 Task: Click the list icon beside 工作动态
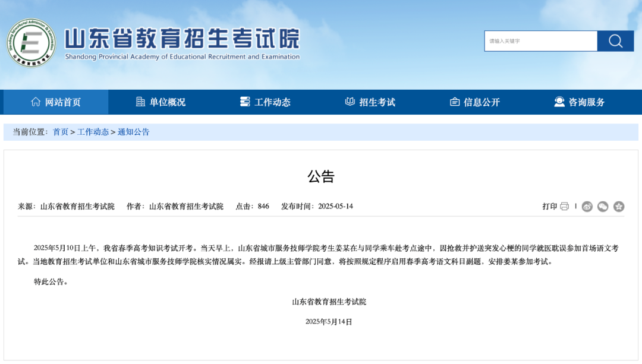(245, 102)
